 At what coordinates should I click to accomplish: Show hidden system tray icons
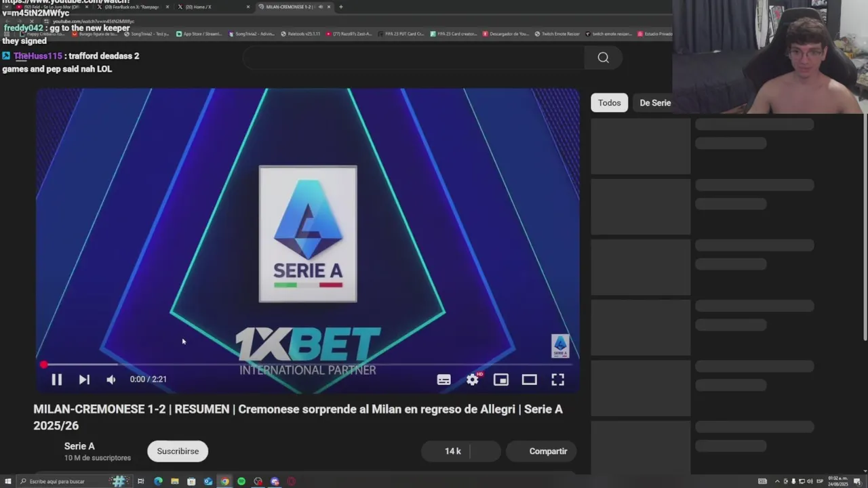(x=777, y=481)
